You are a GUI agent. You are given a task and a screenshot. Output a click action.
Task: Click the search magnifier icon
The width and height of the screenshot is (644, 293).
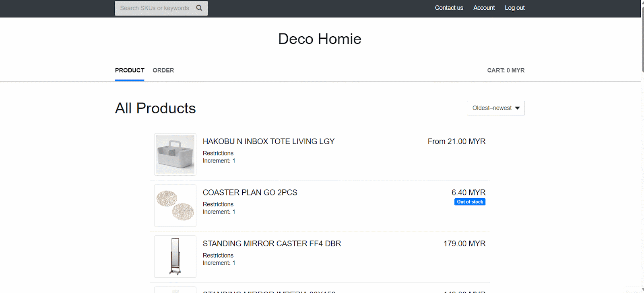(x=199, y=8)
